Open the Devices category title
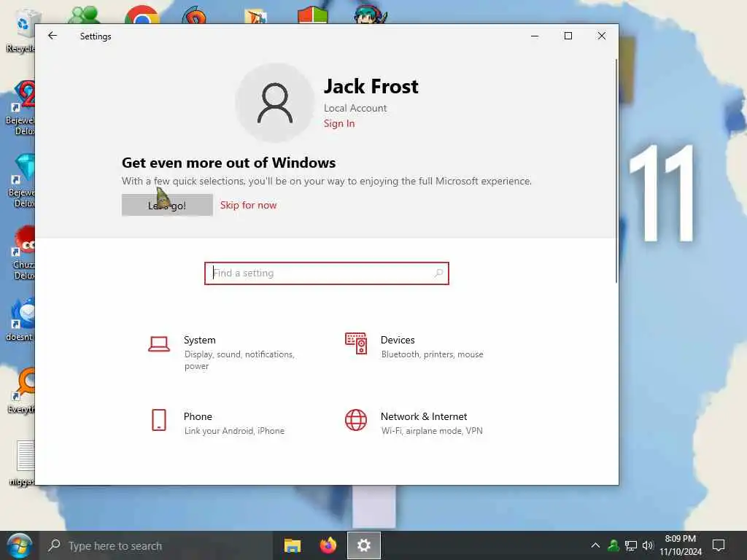Viewport: 747px width, 560px height. pos(398,340)
